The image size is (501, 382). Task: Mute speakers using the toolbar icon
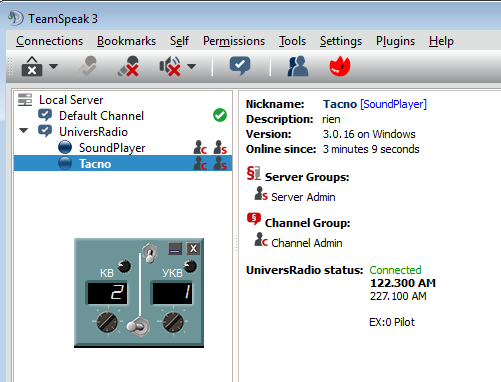pos(170,66)
